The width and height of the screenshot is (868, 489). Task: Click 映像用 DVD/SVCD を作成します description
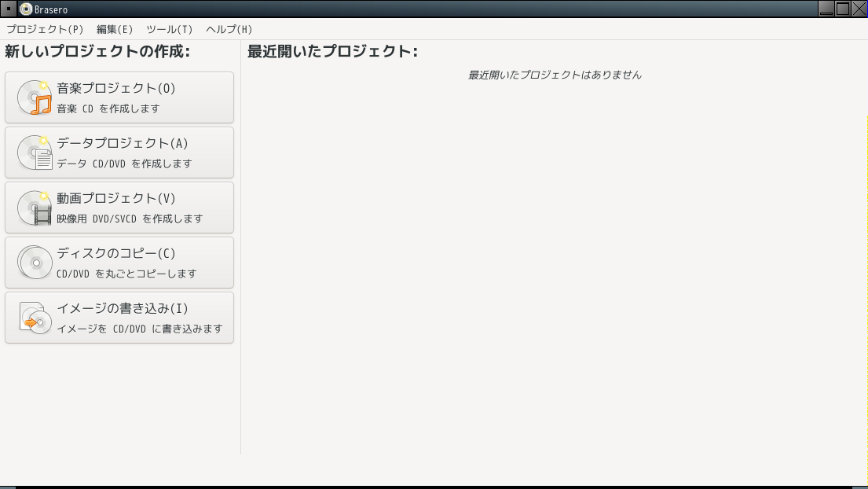(130, 219)
